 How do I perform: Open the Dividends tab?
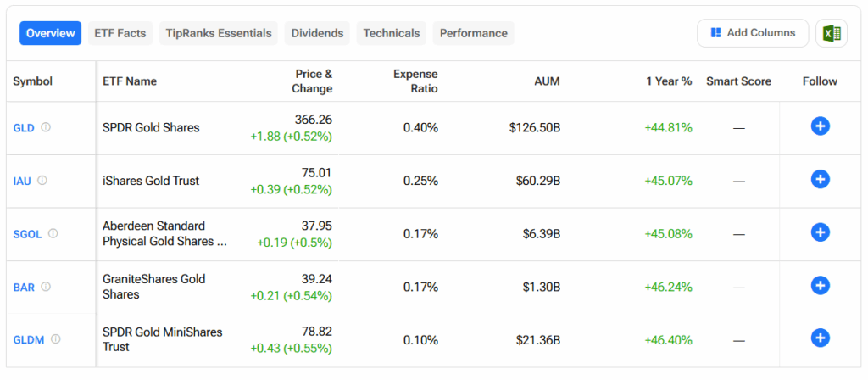(x=317, y=33)
